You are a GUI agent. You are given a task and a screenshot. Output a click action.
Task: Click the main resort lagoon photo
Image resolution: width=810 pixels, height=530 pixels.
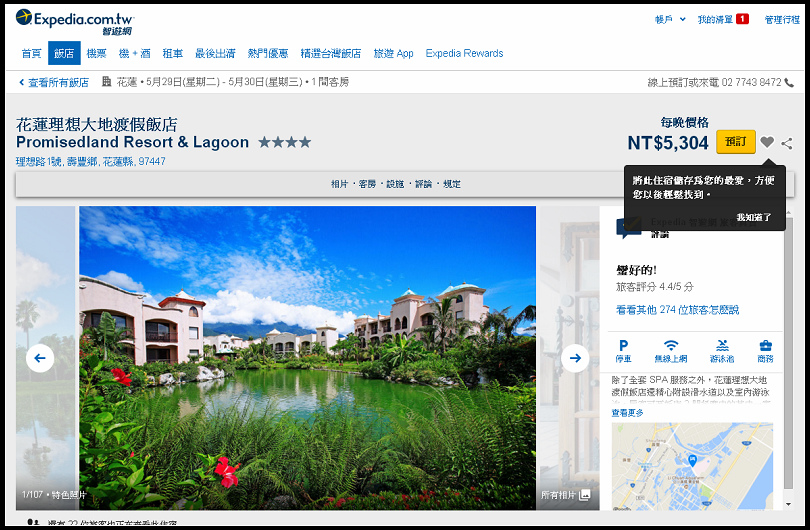pos(307,357)
